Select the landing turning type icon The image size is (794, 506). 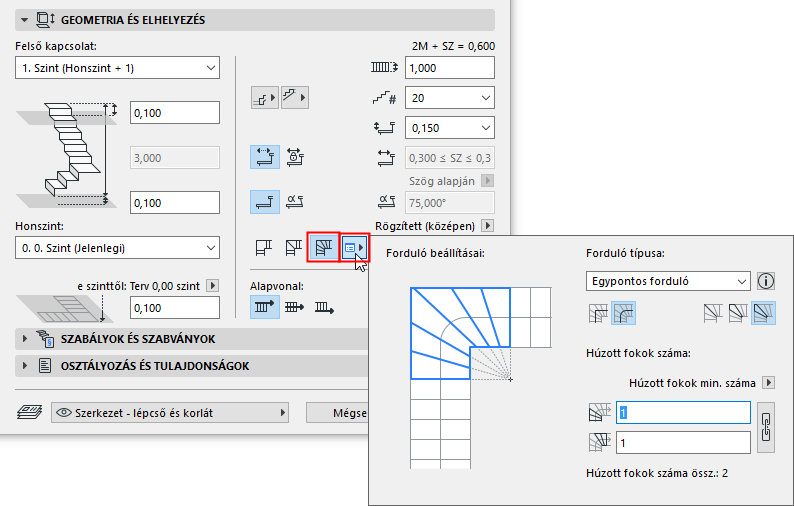click(264, 246)
